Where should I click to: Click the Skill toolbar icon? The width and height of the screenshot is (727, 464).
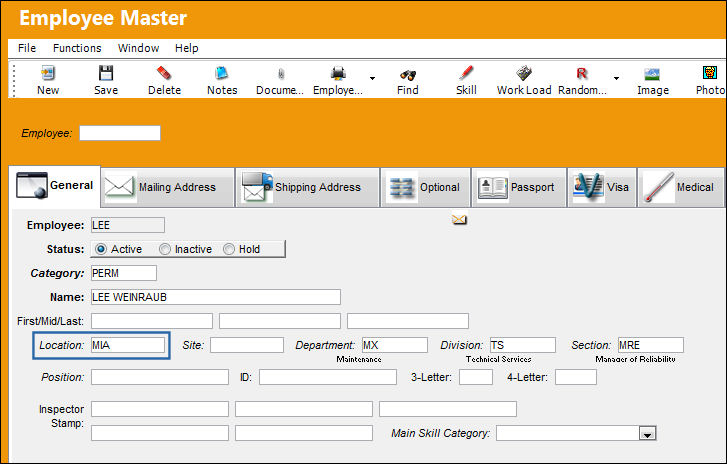tap(466, 73)
